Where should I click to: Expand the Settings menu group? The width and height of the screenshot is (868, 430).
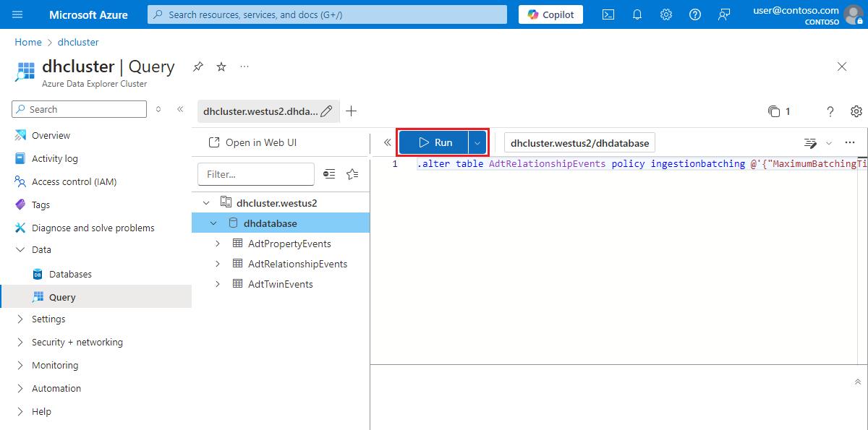(20, 319)
